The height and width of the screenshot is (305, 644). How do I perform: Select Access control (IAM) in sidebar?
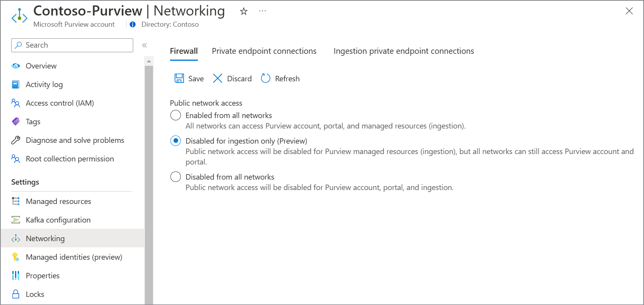click(x=60, y=103)
